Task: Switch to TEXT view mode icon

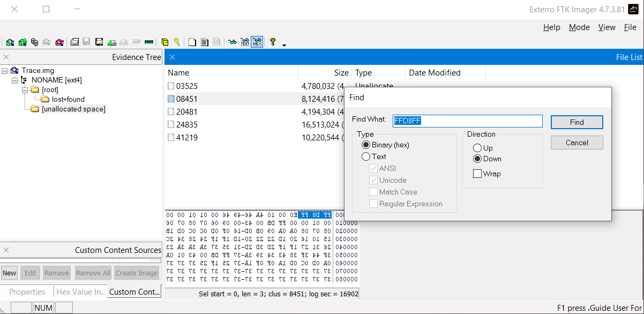Action: 245,42
